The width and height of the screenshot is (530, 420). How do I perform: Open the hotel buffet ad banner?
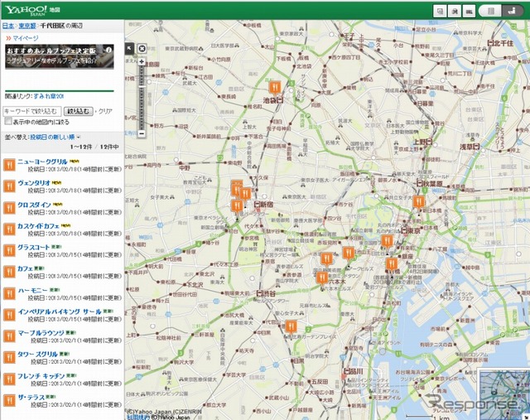(59, 56)
